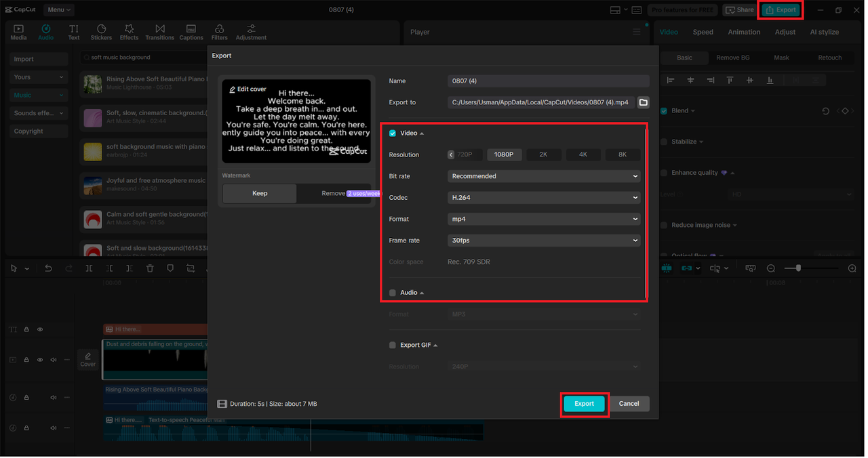Click the crop rotate icon in timeline toolbar
868x458 pixels.
pyautogui.click(x=191, y=268)
